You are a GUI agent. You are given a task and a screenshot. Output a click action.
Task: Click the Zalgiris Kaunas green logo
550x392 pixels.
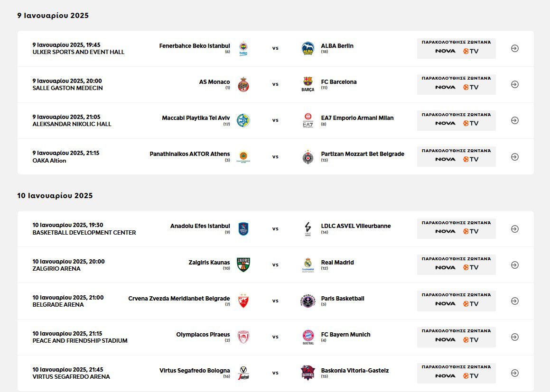point(243,265)
